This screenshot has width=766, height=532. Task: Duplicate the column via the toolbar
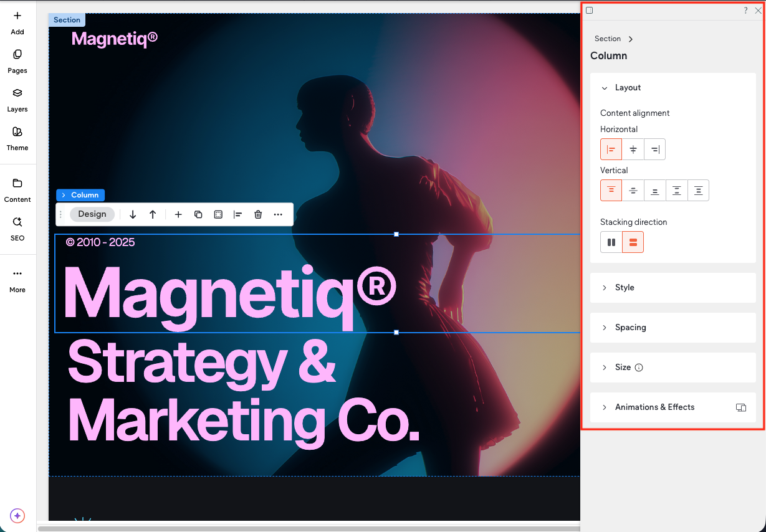click(x=198, y=214)
